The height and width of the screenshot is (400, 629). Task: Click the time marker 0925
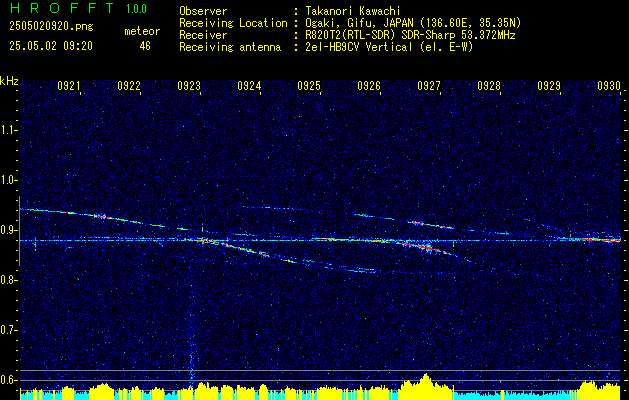309,85
